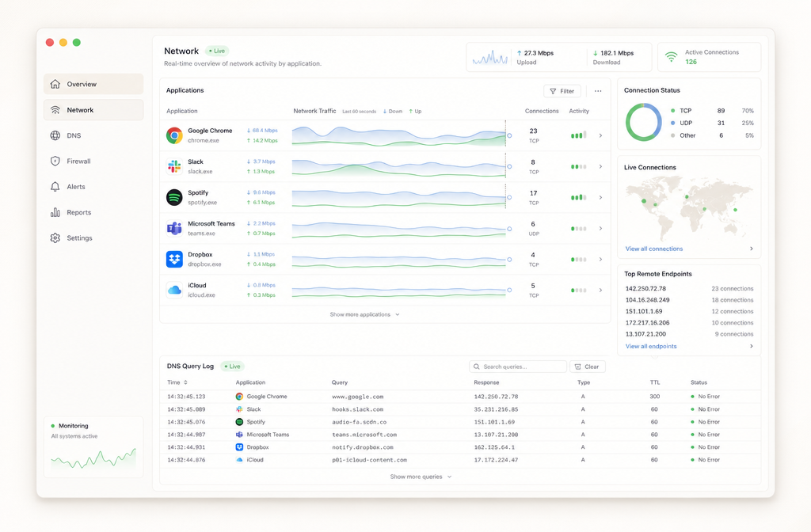Click the Microsoft Teams app icon in Applications
This screenshot has width=811, height=532.
[x=174, y=228]
